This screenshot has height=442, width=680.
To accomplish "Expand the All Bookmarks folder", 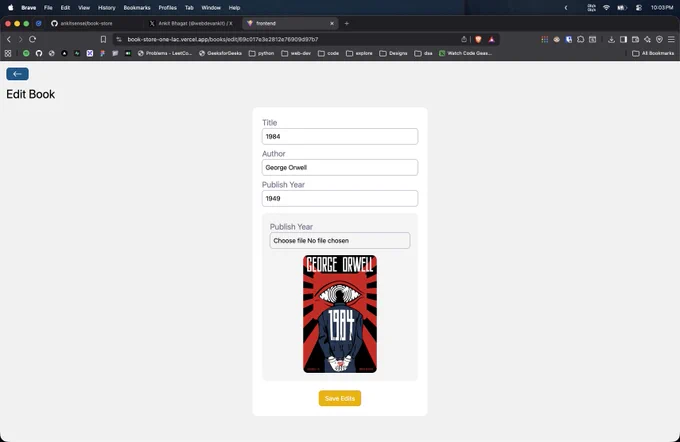I will point(653,53).
